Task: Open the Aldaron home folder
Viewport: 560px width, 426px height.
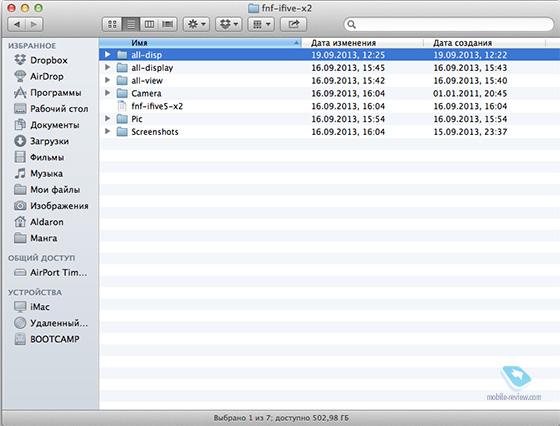Action: coord(47,222)
